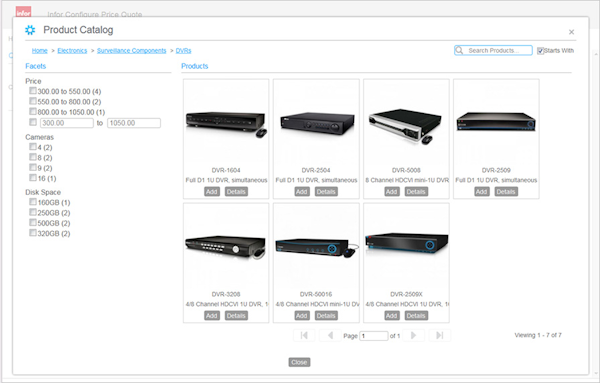This screenshot has height=383, width=600.
Task: View Details for DVR-2509X
Action: [416, 316]
